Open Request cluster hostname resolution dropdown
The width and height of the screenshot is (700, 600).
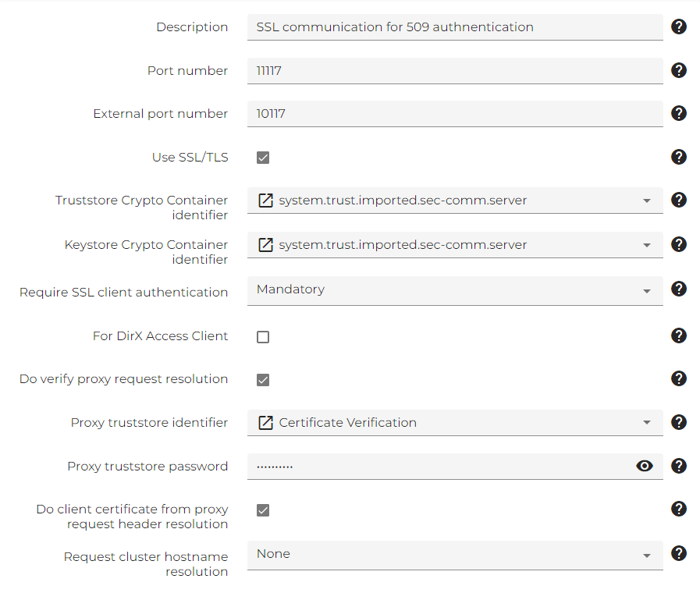pos(647,556)
